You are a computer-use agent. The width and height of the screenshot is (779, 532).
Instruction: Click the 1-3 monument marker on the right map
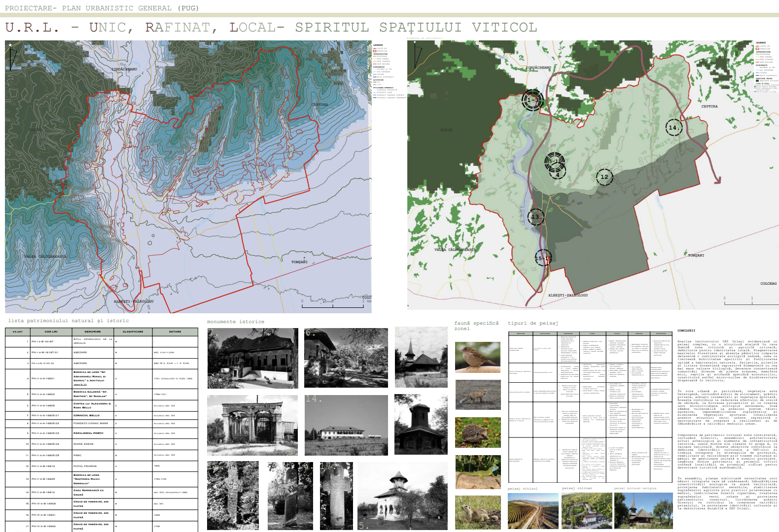tap(532, 100)
